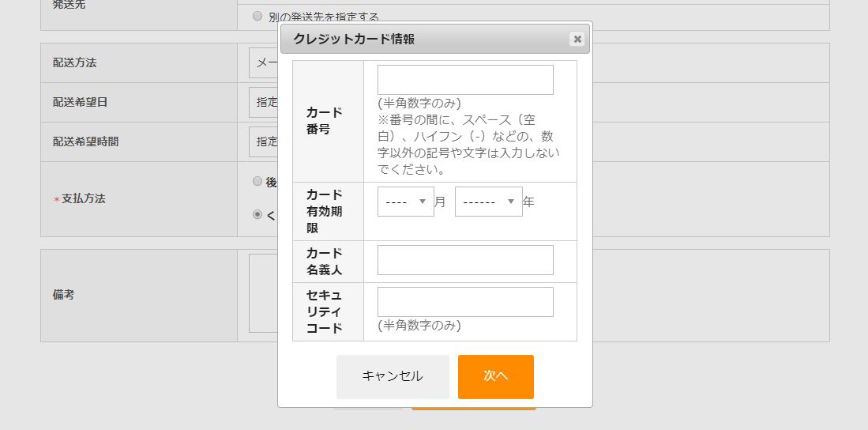Image resolution: width=868 pixels, height=430 pixels.
Task: Open the 配送方法 dropdown
Action: coord(264,63)
